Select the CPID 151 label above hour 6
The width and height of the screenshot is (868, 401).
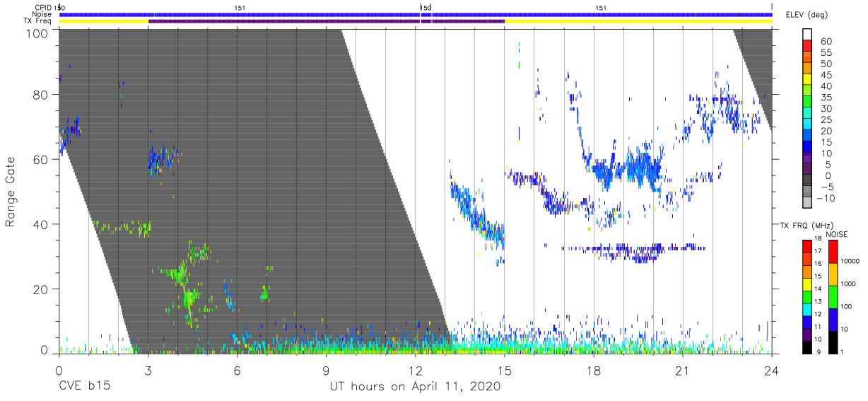240,7
